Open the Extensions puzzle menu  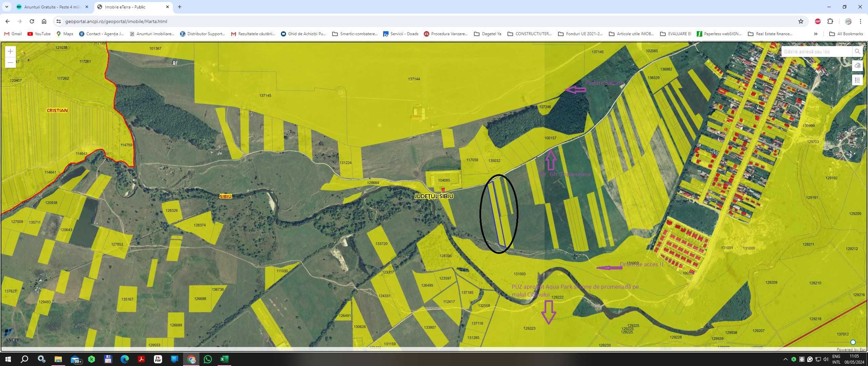(x=830, y=21)
